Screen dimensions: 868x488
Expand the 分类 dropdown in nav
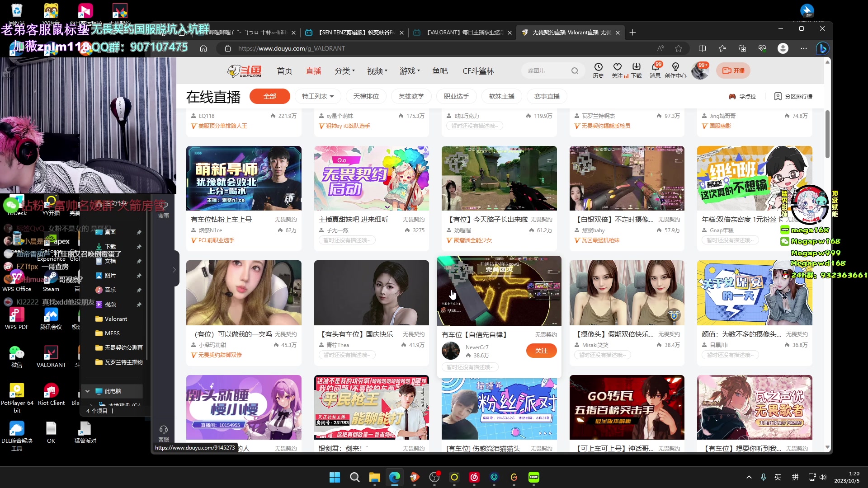(345, 71)
